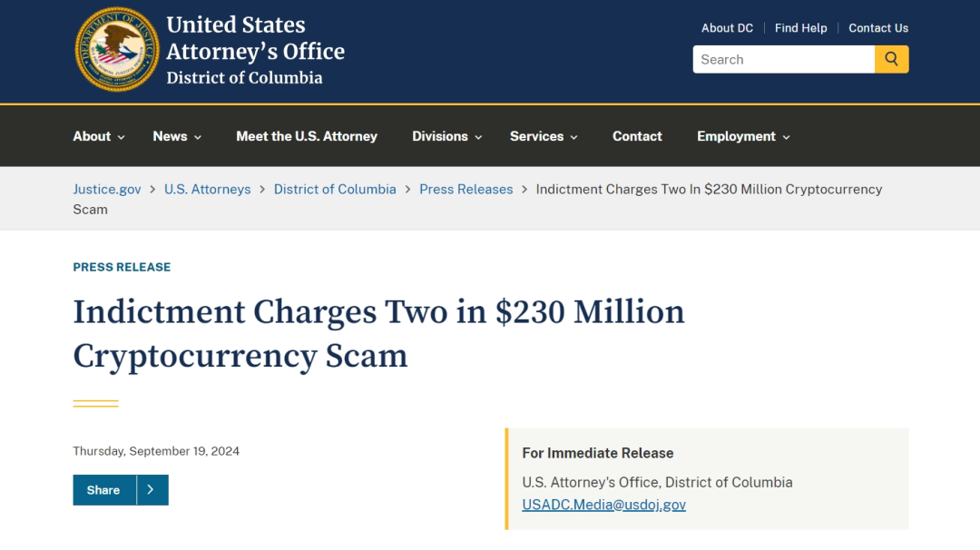Click the About DC link

click(x=727, y=28)
